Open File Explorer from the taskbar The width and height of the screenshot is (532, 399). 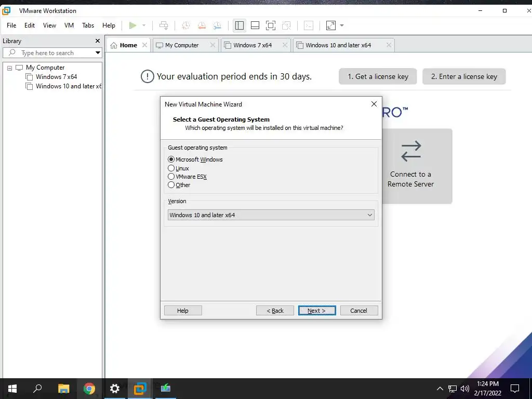click(x=63, y=389)
